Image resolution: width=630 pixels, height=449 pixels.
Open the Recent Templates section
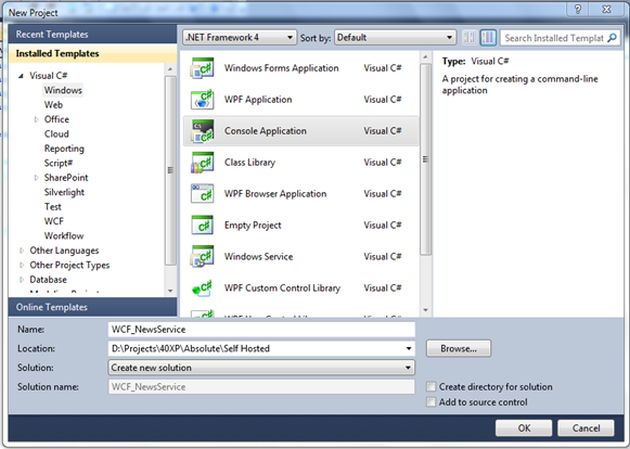pyautogui.click(x=93, y=34)
